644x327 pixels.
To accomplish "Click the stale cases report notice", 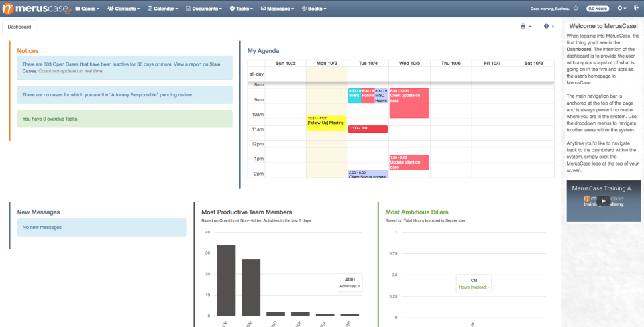I will [x=125, y=68].
